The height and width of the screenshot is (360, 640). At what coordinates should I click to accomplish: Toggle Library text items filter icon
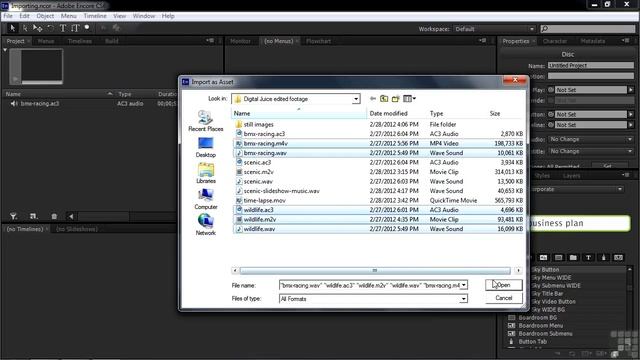tap(588, 258)
